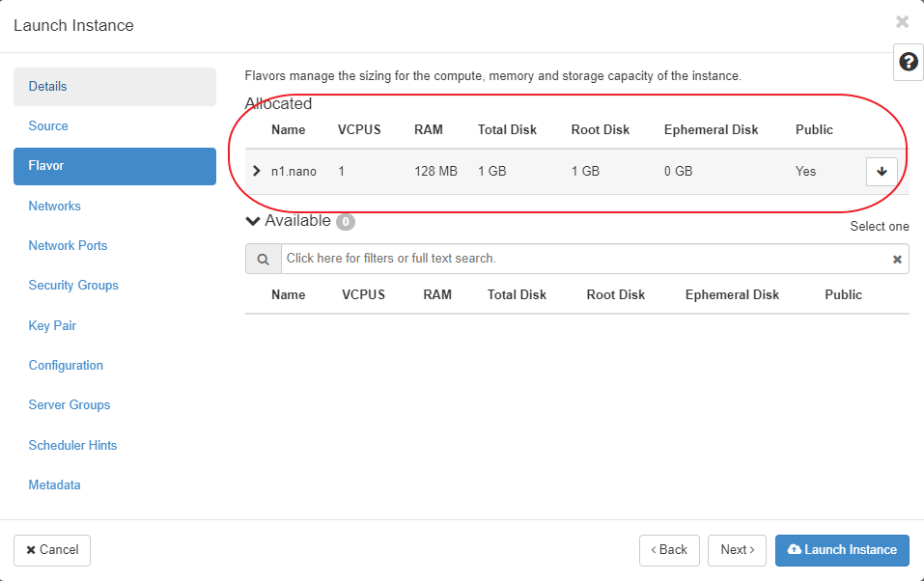Open the Source tab
The image size is (924, 581).
(x=48, y=126)
